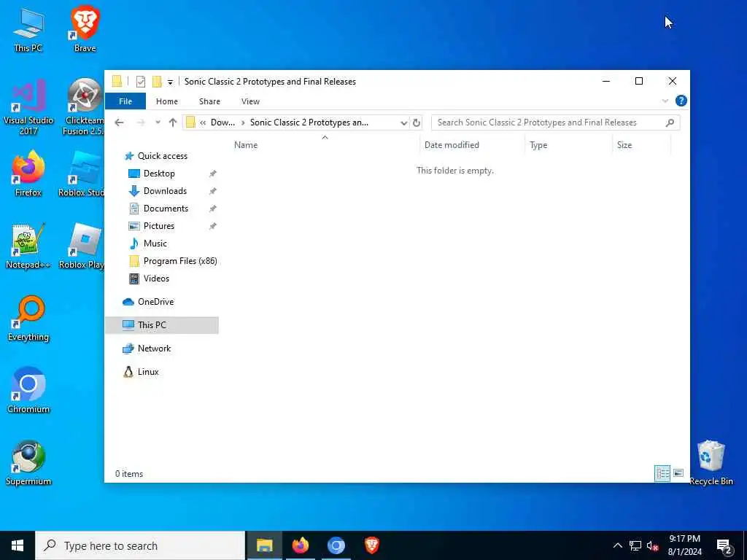Launch Brave from the desktop
This screenshot has height=560, width=747.
85,29
